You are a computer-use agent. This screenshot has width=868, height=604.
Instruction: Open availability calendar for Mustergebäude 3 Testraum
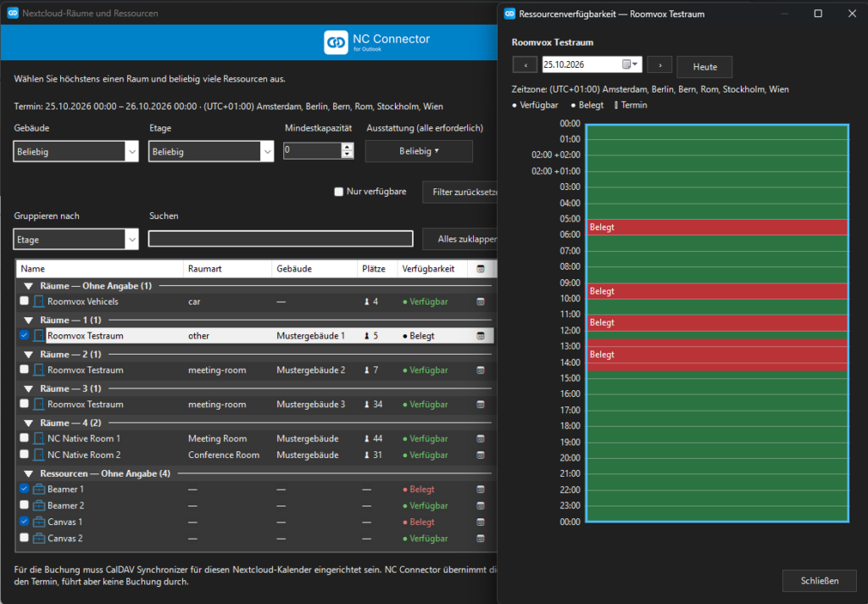coord(481,405)
